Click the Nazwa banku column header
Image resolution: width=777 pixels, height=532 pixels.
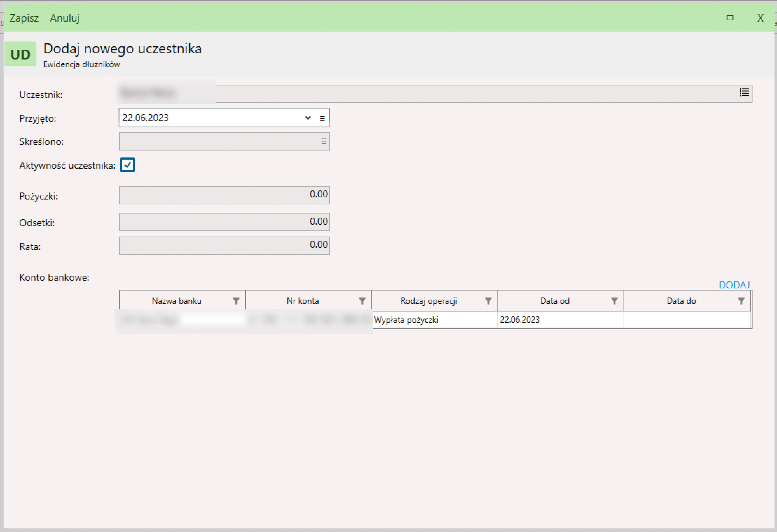pos(182,301)
